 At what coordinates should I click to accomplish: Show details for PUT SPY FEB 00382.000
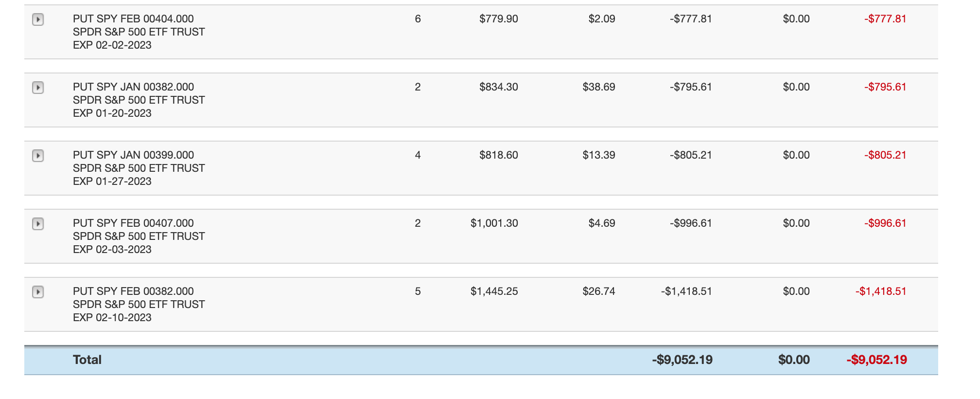[x=38, y=292]
